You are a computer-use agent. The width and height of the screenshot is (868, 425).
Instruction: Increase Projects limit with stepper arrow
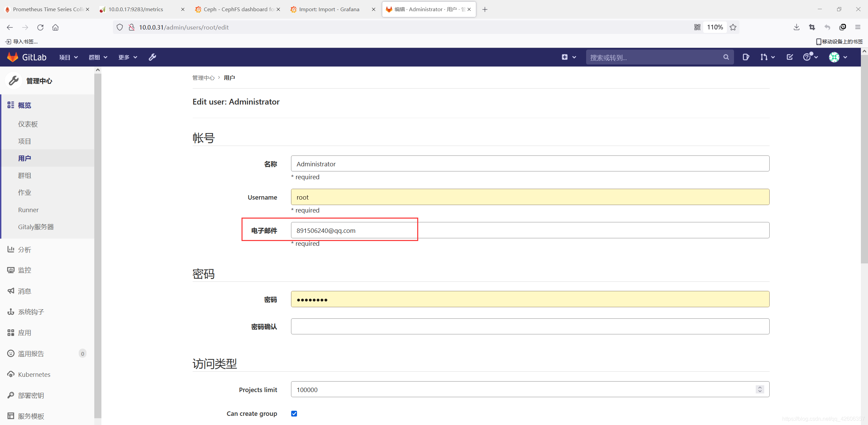click(760, 387)
